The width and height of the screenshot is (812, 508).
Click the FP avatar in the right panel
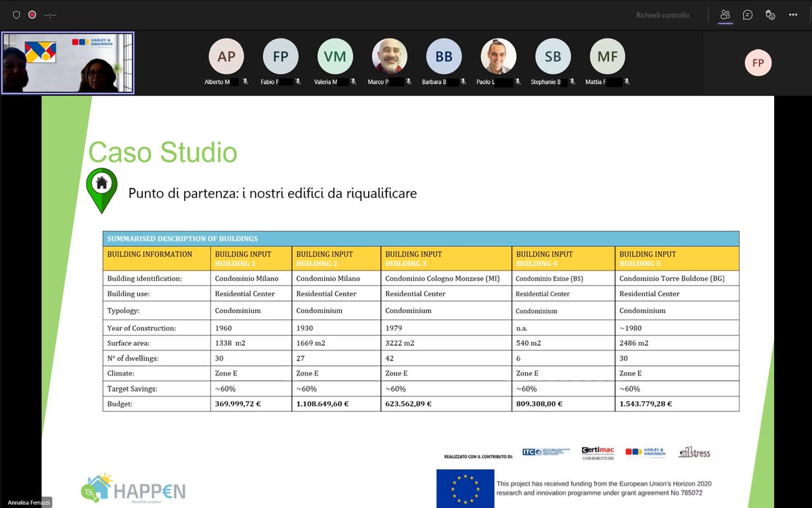[x=758, y=63]
